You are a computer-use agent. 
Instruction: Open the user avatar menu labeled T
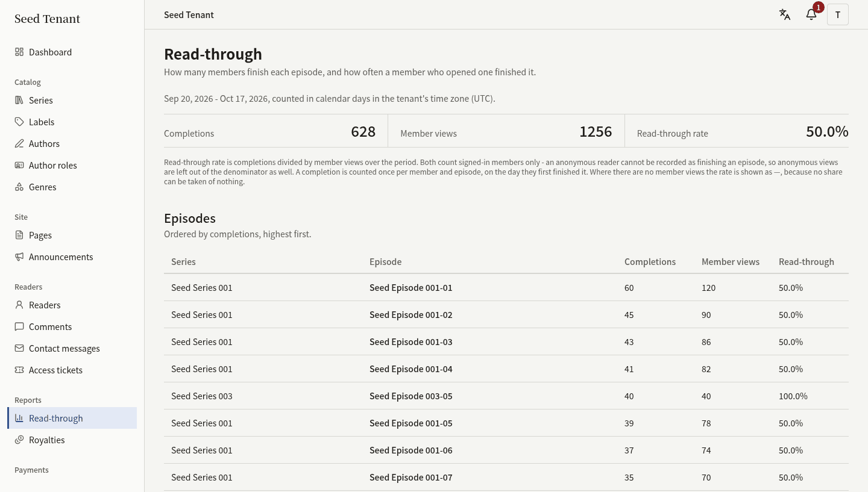(838, 14)
